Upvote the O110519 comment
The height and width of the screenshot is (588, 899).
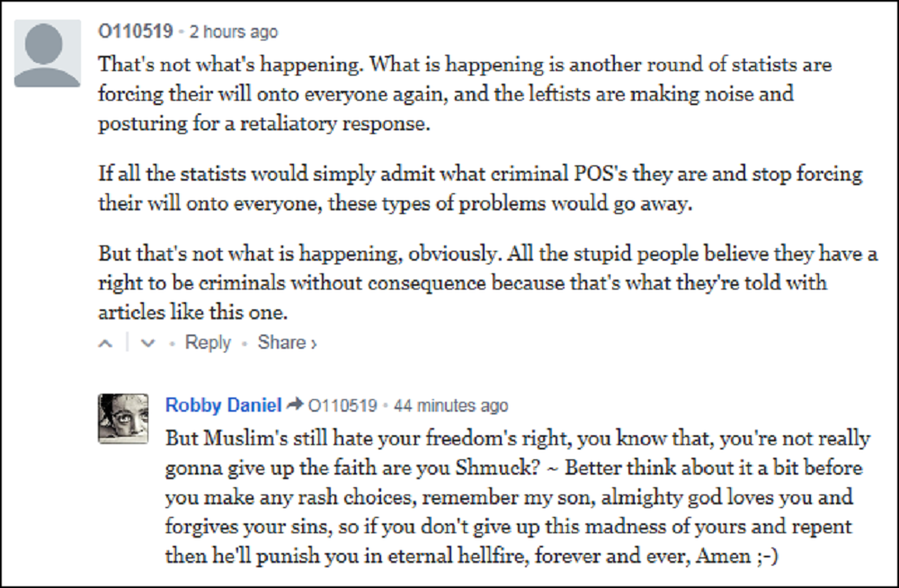[x=106, y=343]
